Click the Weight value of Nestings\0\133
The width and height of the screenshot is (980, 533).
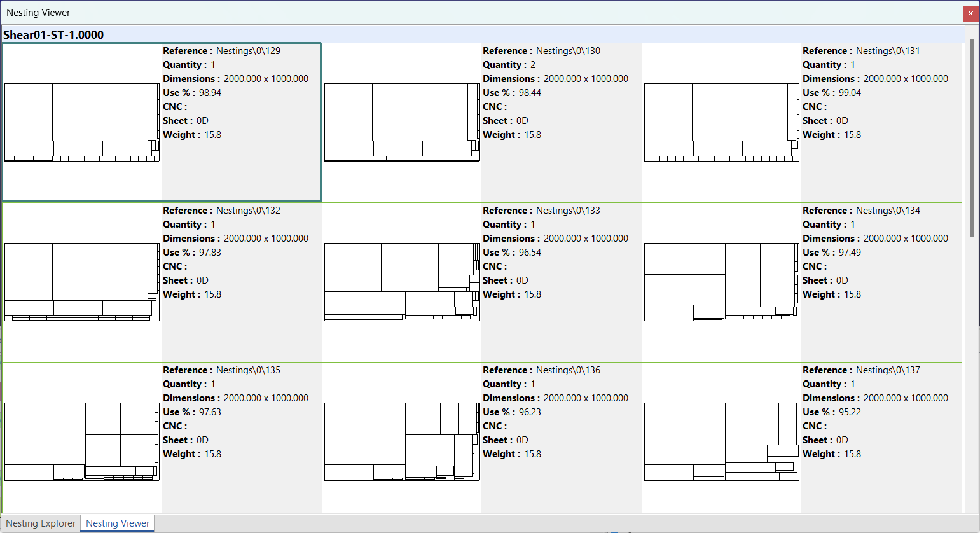point(532,294)
